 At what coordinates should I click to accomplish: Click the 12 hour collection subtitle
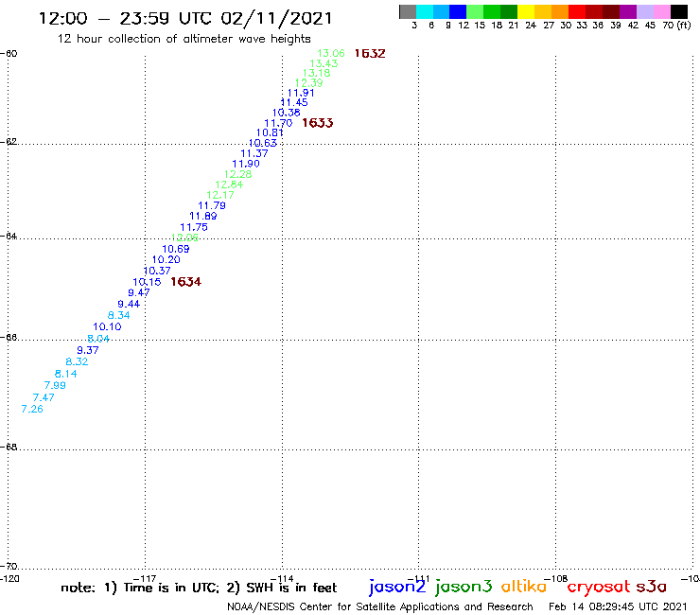(x=184, y=39)
